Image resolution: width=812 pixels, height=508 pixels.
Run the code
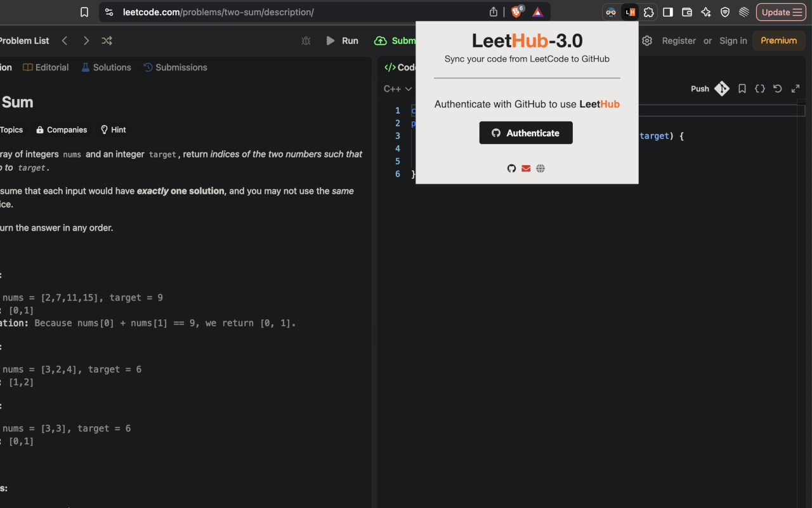pos(342,41)
